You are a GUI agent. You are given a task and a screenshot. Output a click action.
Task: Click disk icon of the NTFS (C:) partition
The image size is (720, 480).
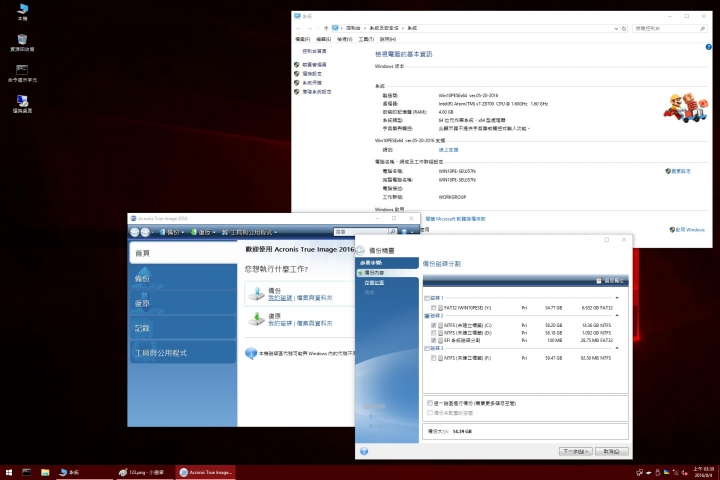click(x=440, y=325)
